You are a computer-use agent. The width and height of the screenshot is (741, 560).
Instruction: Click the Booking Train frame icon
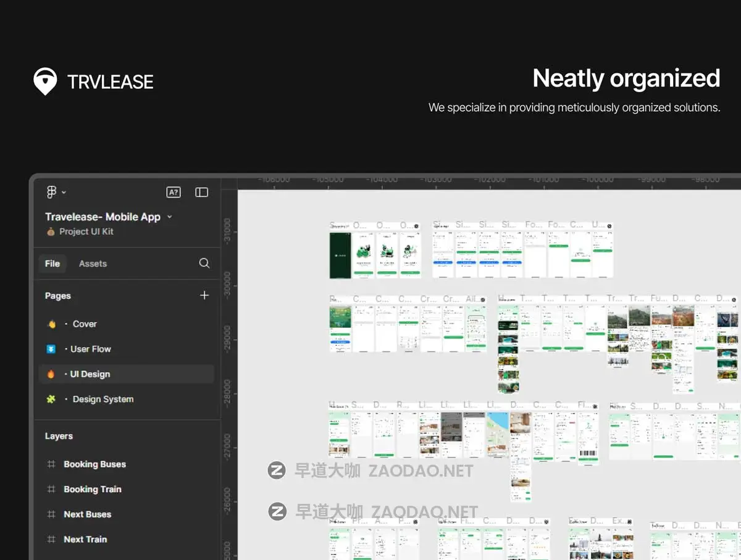(x=51, y=489)
